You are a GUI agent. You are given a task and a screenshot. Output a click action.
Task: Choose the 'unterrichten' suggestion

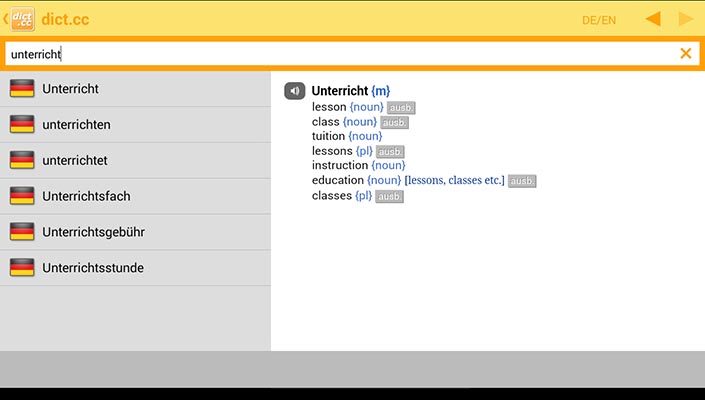pyautogui.click(x=76, y=125)
